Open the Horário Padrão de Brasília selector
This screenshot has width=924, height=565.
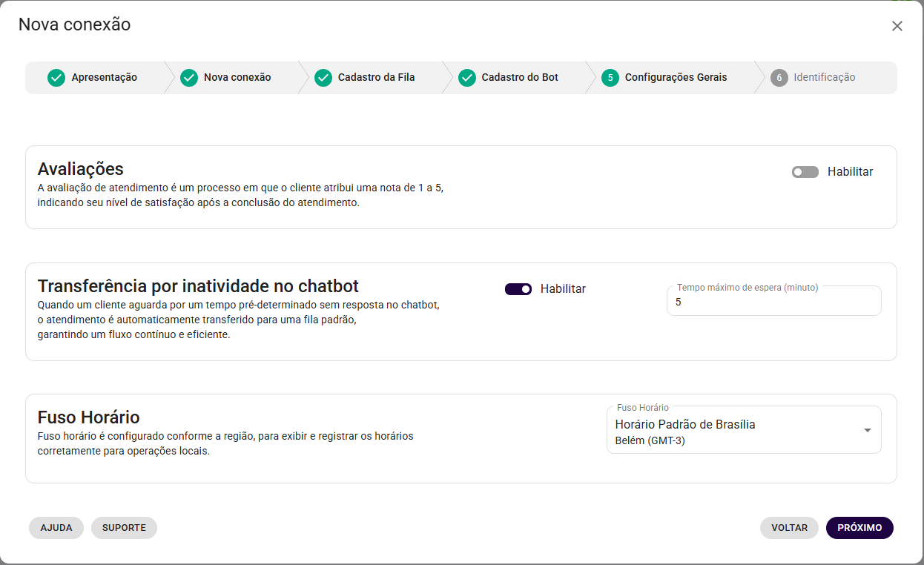(734, 430)
